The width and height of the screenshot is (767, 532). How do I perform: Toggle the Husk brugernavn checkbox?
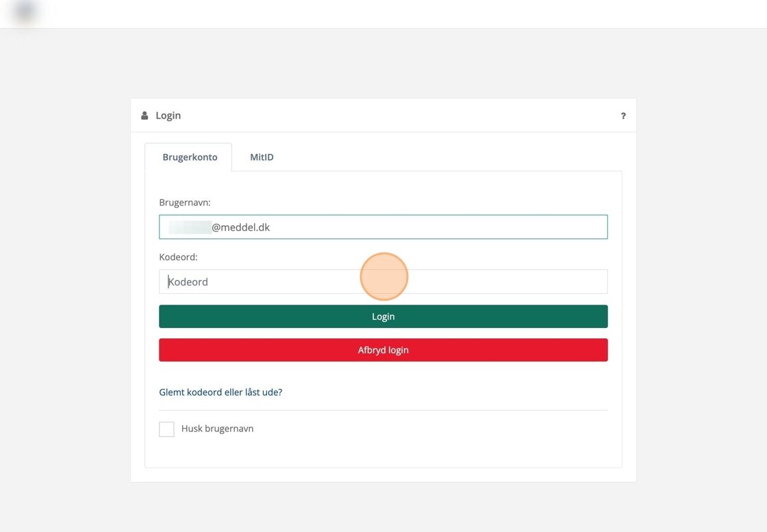point(166,429)
